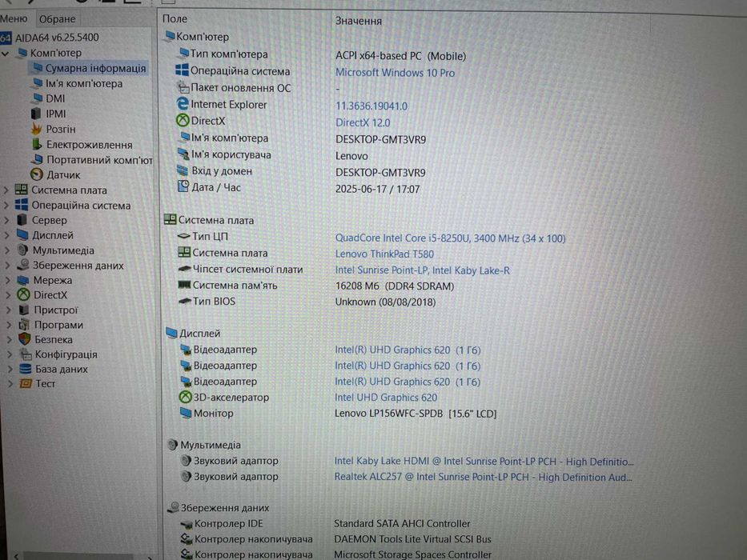Viewport: 747px width, 560px height.
Task: Open the Realtek ALC257 audio adapter link
Action: 483,477
